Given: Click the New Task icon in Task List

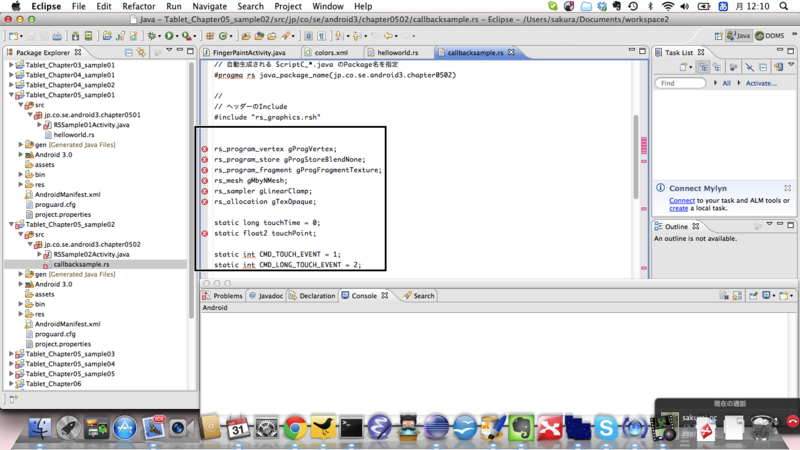Looking at the screenshot, I should coord(684,67).
